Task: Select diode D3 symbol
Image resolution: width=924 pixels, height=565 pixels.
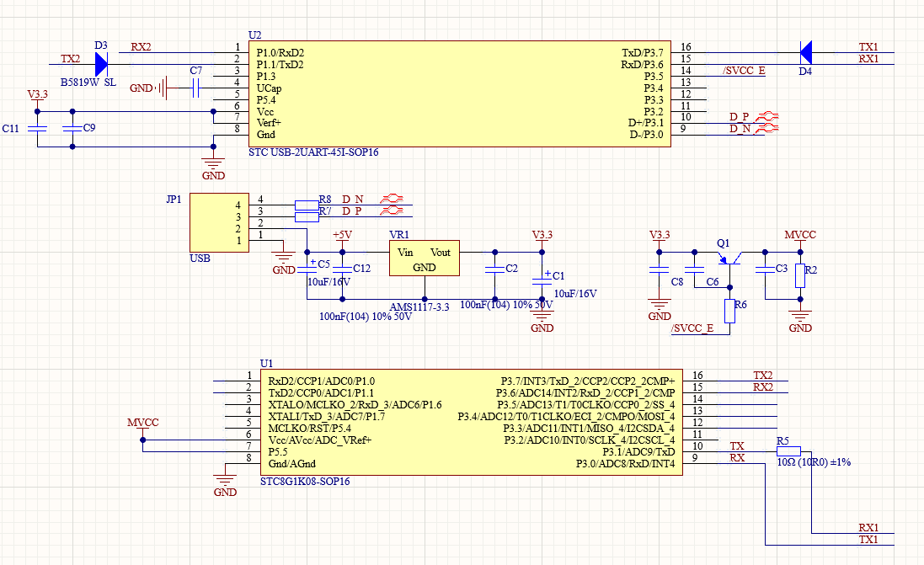Action: tap(101, 64)
